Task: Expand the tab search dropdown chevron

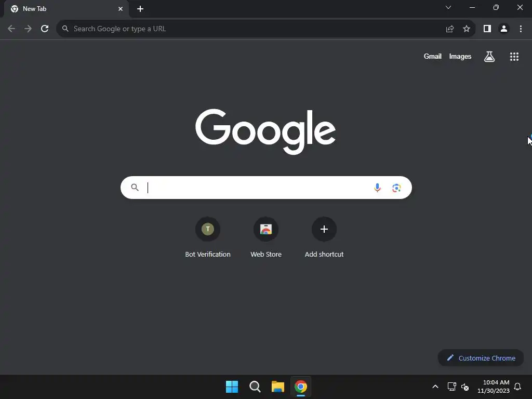Action: [x=448, y=7]
